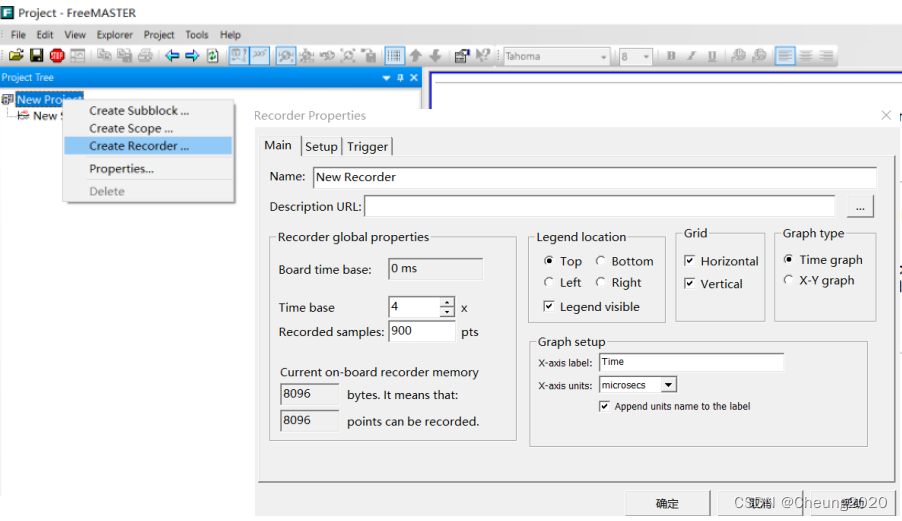Image resolution: width=902 pixels, height=521 pixels.
Task: Select Time graph type
Action: pyautogui.click(x=789, y=259)
